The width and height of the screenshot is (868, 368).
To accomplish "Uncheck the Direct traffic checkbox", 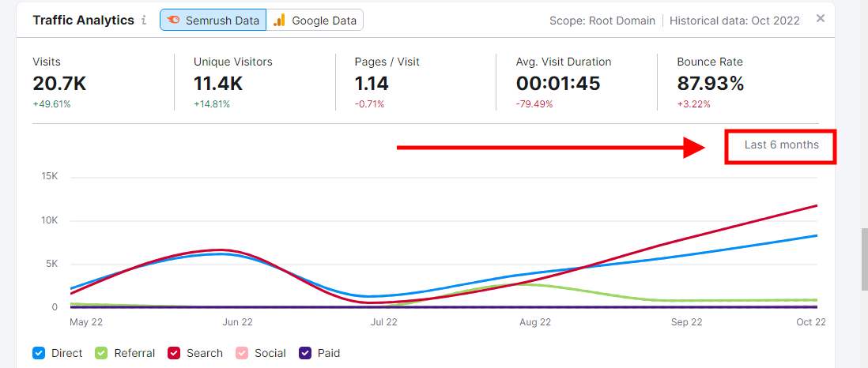I will pos(39,353).
